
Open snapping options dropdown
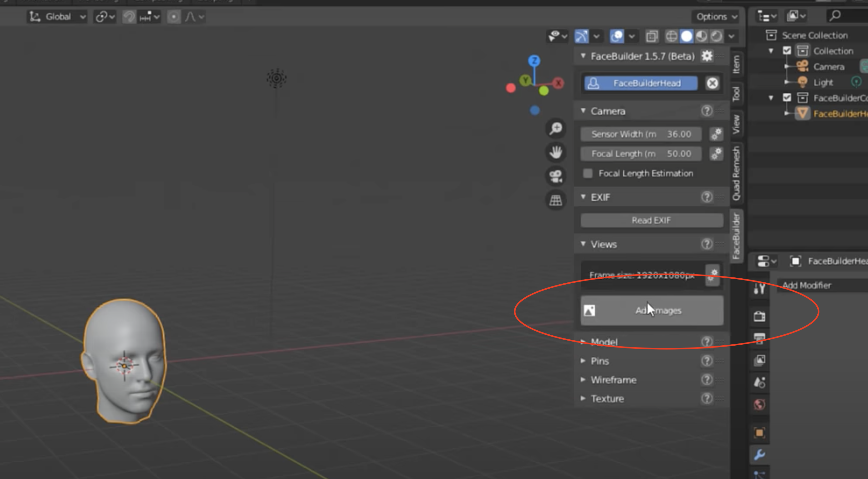tap(149, 17)
